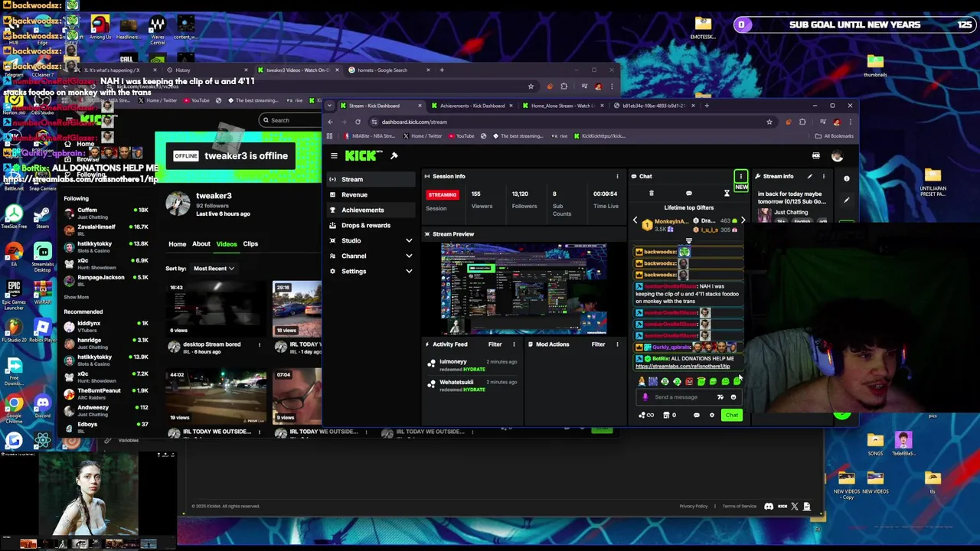Click the Stream Preview video
Viewport: 980px width, 551px height.
(x=524, y=289)
